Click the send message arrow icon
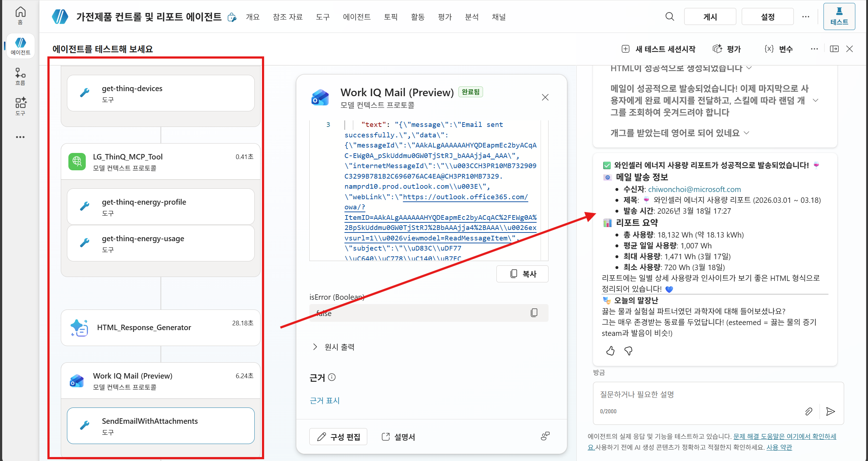The image size is (868, 461). pos(831,411)
